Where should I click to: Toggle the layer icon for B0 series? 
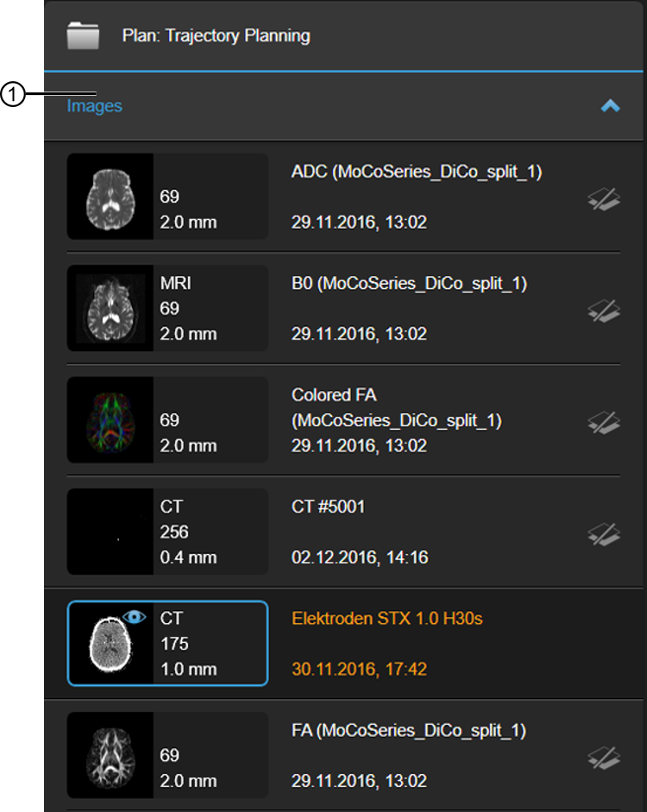point(604,312)
